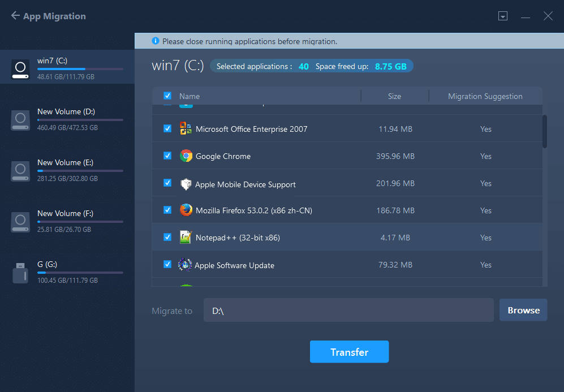Click the close running applications notice text

pyautogui.click(x=249, y=41)
